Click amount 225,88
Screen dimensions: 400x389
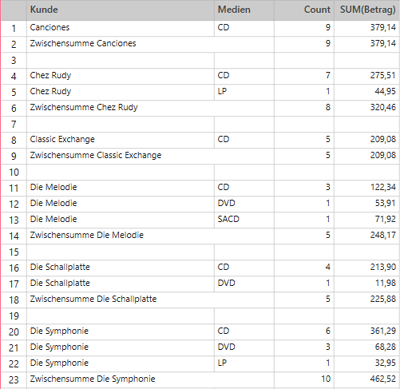click(367, 300)
